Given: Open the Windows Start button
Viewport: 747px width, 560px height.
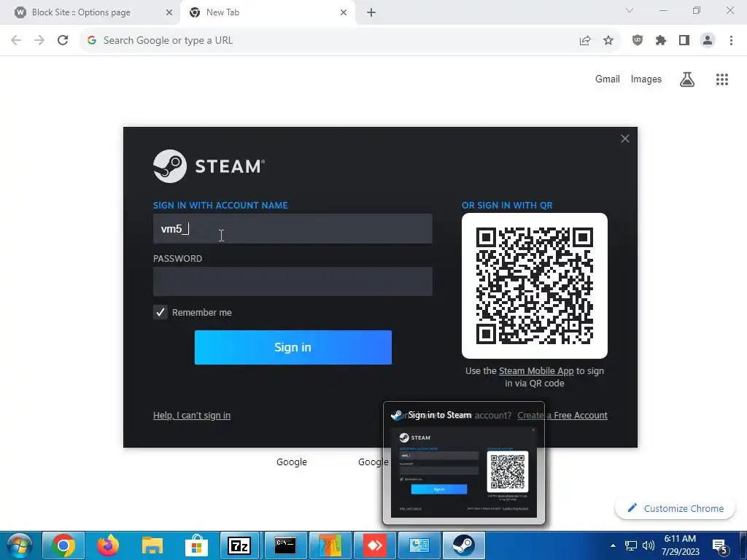Looking at the screenshot, I should pos(20,545).
